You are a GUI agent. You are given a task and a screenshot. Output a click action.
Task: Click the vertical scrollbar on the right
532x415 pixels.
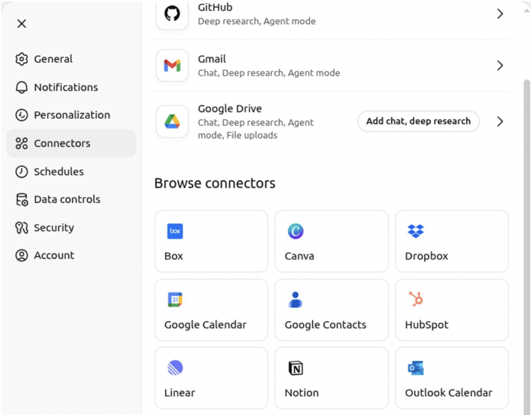(527, 213)
